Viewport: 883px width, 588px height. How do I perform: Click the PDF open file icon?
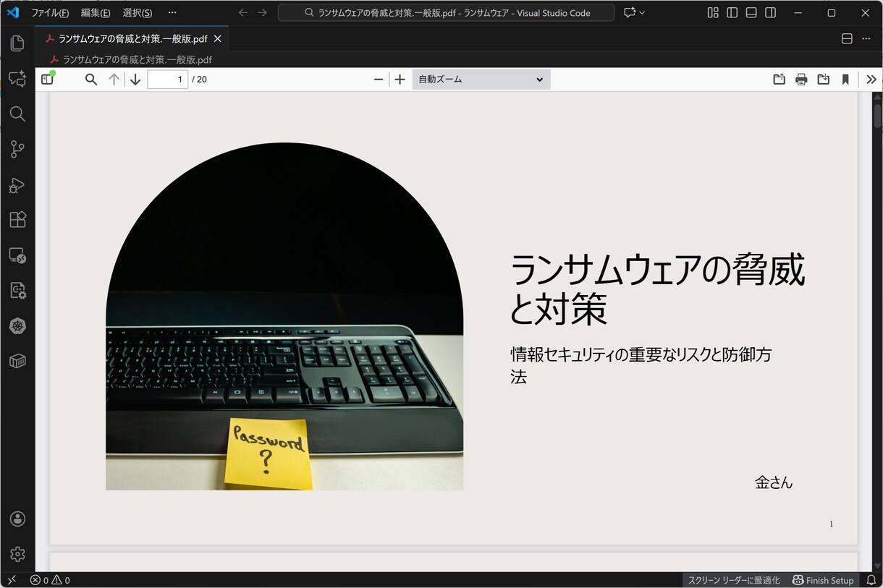pyautogui.click(x=779, y=80)
